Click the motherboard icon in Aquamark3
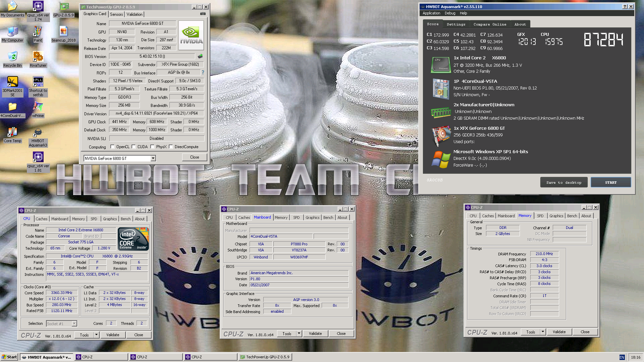644x362 pixels. [x=441, y=88]
